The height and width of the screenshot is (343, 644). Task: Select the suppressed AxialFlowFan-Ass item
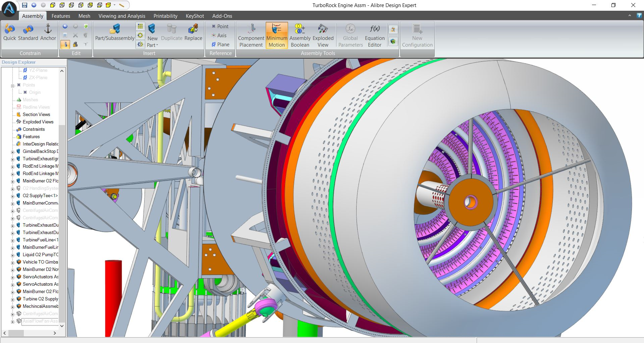(40, 321)
